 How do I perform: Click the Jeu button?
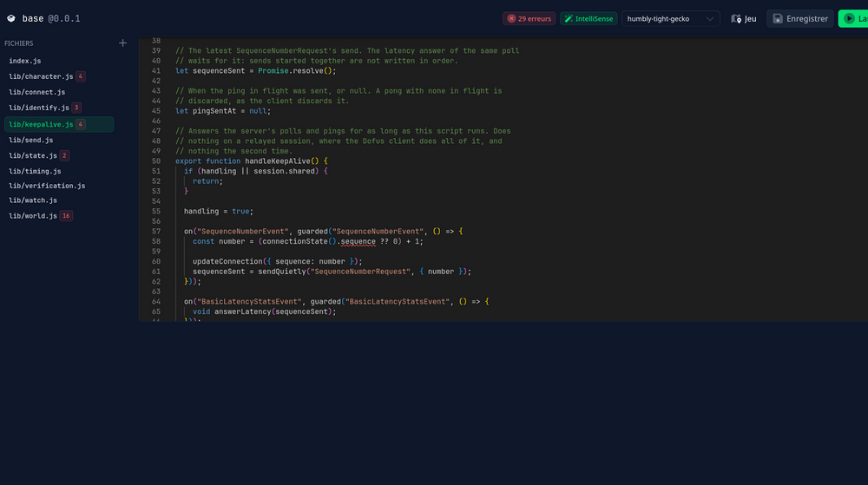coord(744,18)
